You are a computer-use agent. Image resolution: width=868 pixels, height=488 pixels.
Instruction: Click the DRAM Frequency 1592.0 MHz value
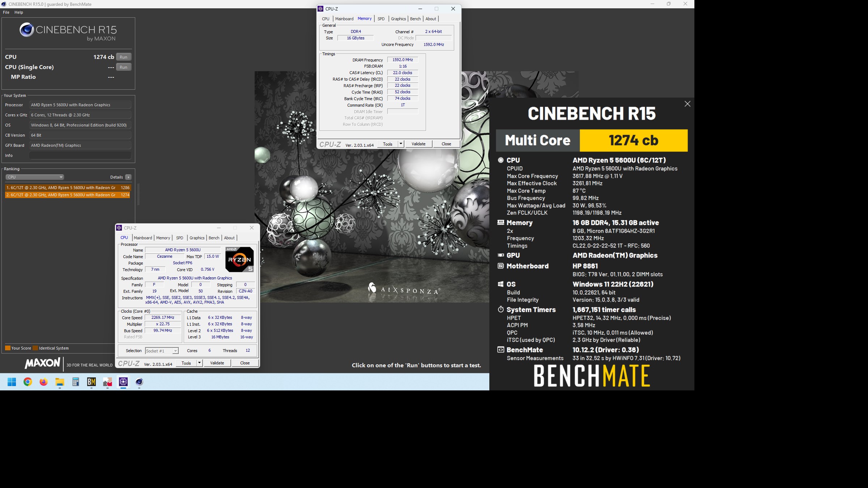(x=403, y=60)
